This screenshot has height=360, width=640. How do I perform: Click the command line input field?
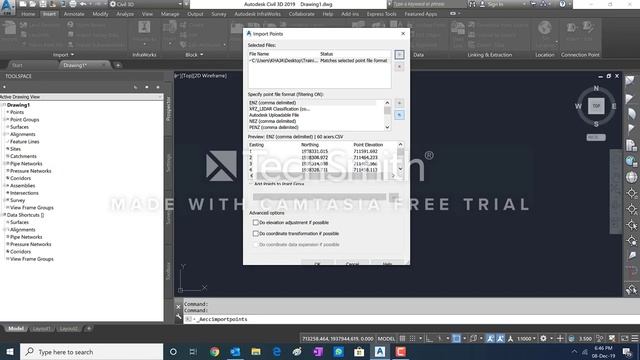[412, 319]
